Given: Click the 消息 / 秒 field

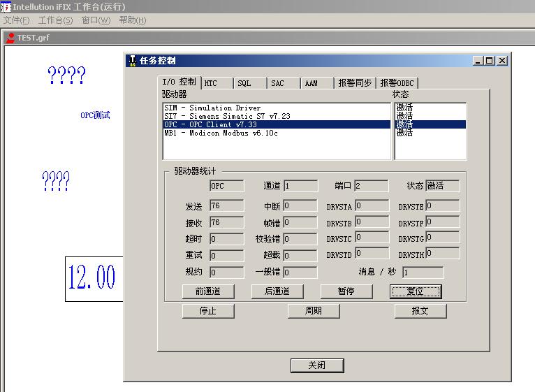Looking at the screenshot, I should 423,272.
